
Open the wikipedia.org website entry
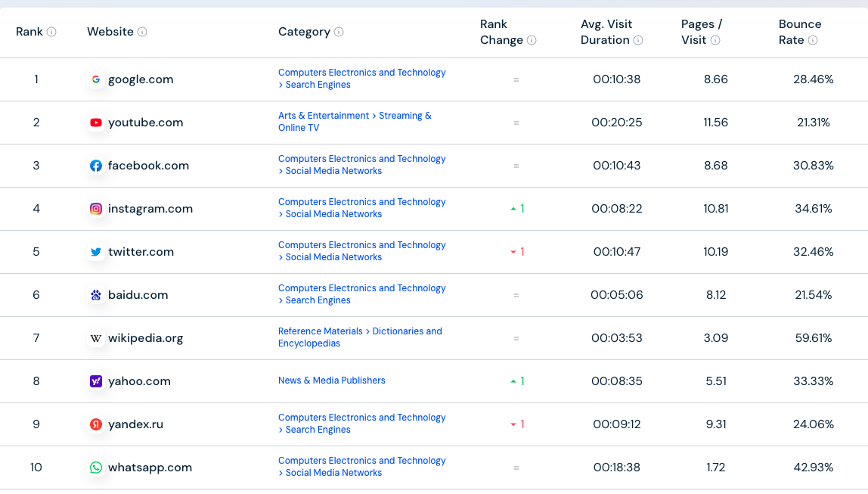click(146, 338)
